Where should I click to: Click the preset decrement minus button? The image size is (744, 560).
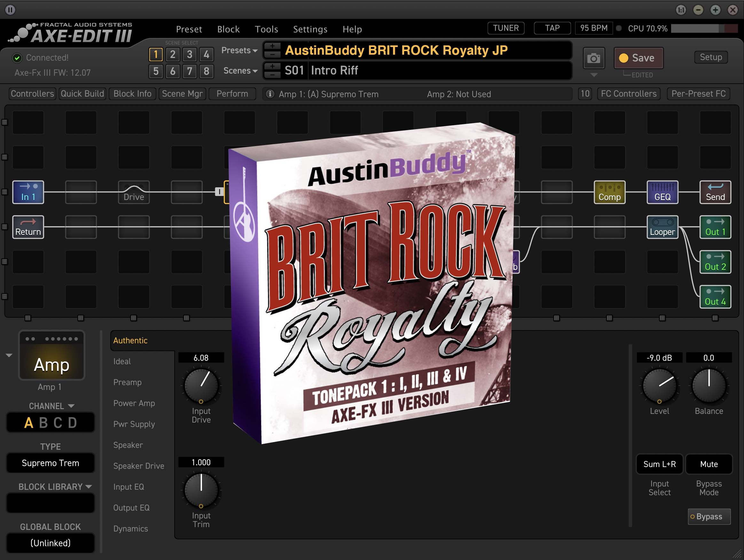coord(272,54)
